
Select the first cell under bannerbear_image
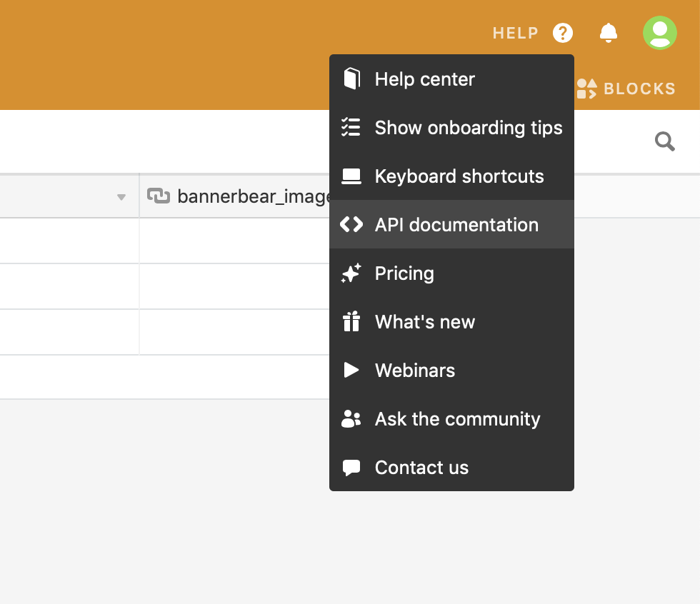(234, 241)
